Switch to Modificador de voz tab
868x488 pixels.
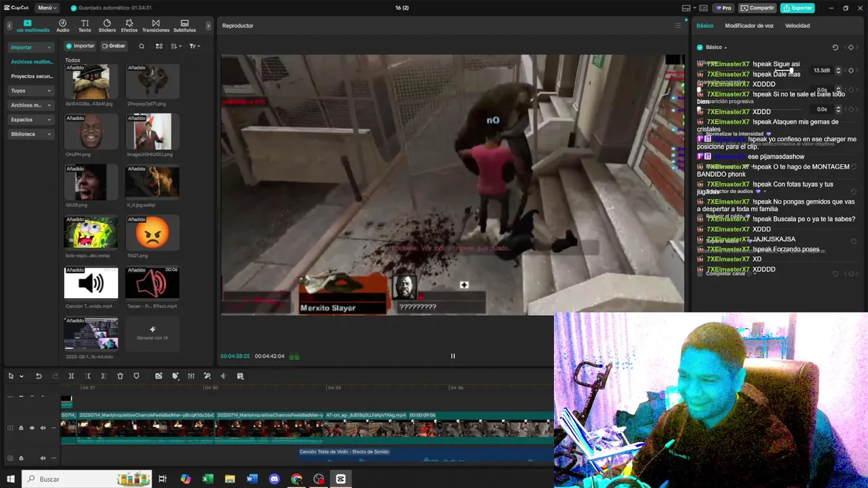pyautogui.click(x=749, y=26)
